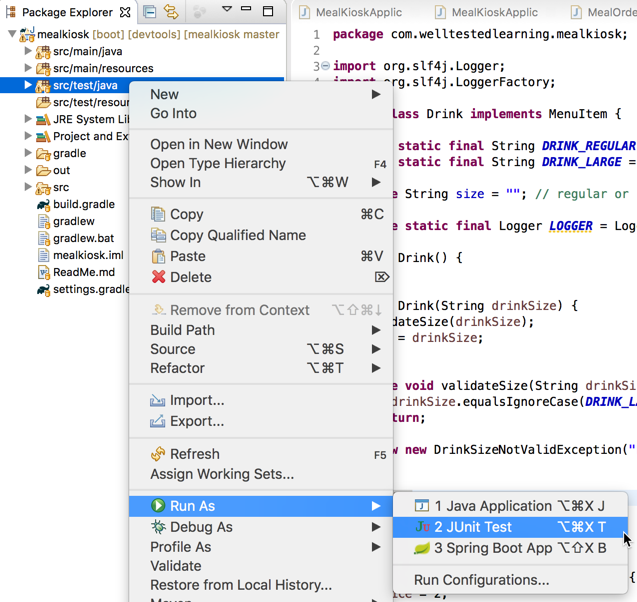
Task: Click Paste in context menu
Action: (x=261, y=256)
